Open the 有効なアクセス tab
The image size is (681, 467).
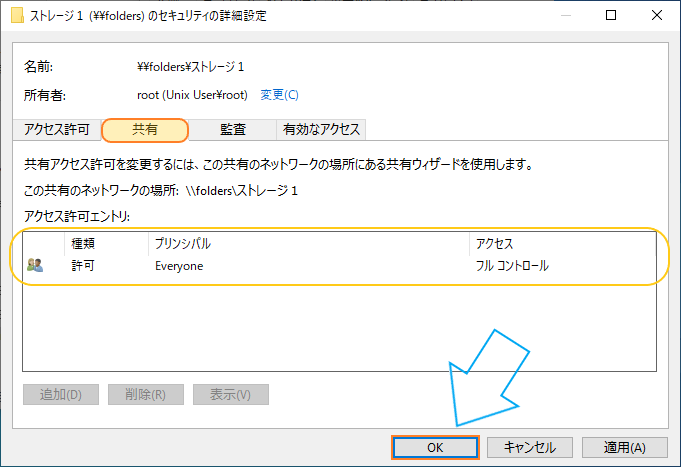(x=321, y=129)
